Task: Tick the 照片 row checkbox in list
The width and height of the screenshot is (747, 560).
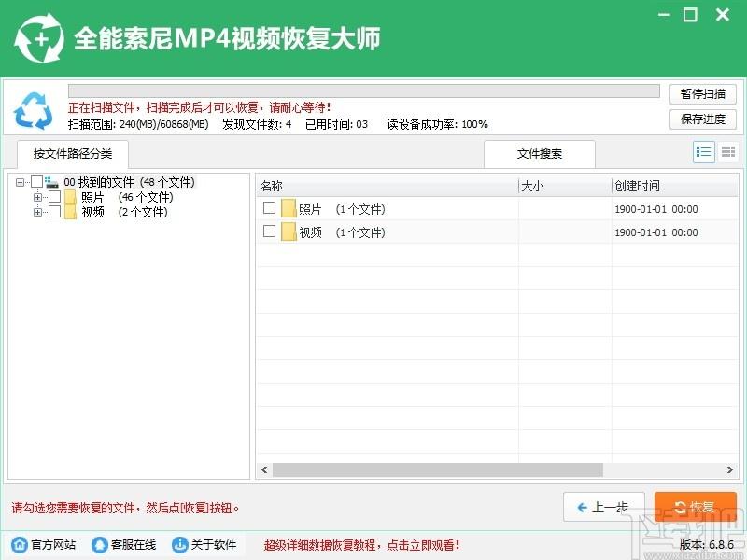Action: (x=269, y=207)
